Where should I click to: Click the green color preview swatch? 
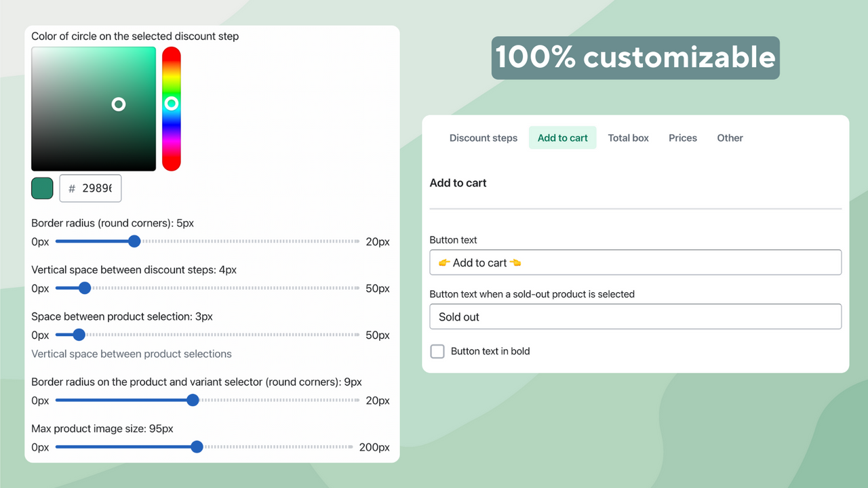[42, 188]
